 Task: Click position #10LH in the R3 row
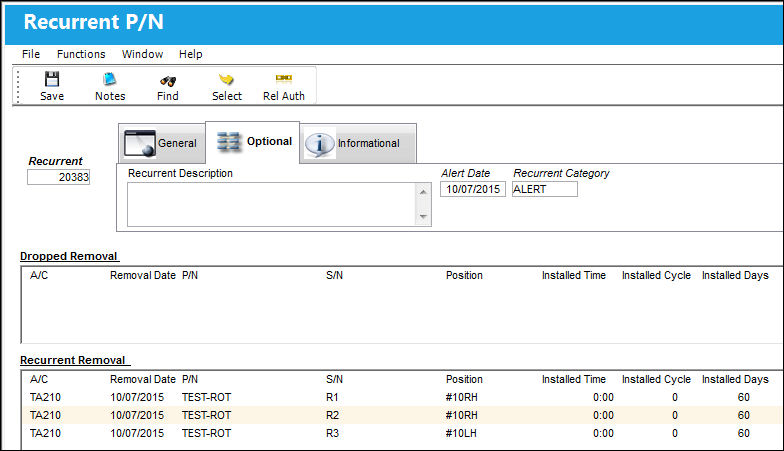coord(461,434)
